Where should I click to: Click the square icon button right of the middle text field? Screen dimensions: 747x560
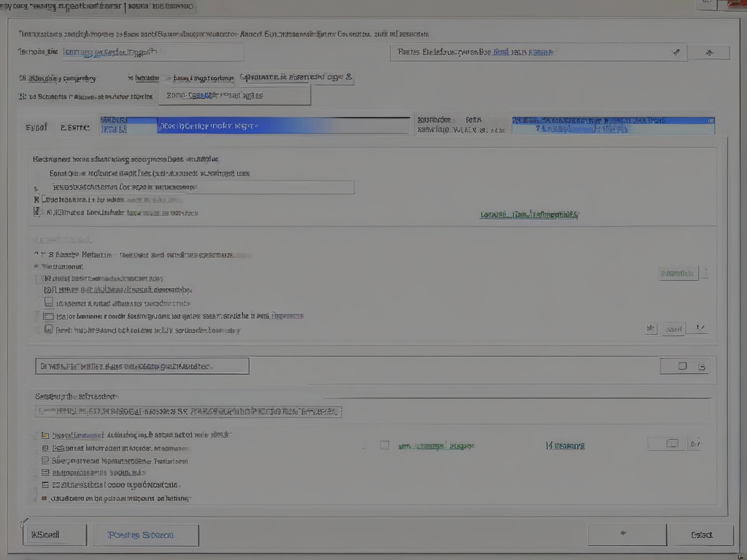click(683, 366)
